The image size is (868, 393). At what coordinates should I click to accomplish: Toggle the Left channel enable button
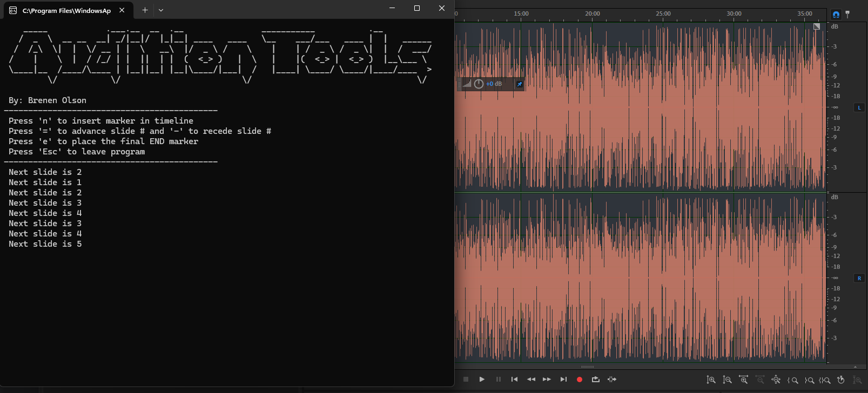(859, 108)
